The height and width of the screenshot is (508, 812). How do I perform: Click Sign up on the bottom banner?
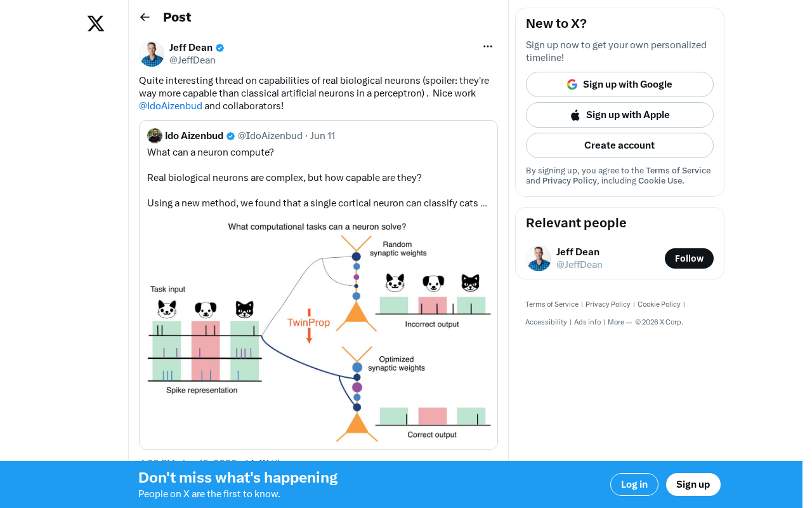(693, 485)
